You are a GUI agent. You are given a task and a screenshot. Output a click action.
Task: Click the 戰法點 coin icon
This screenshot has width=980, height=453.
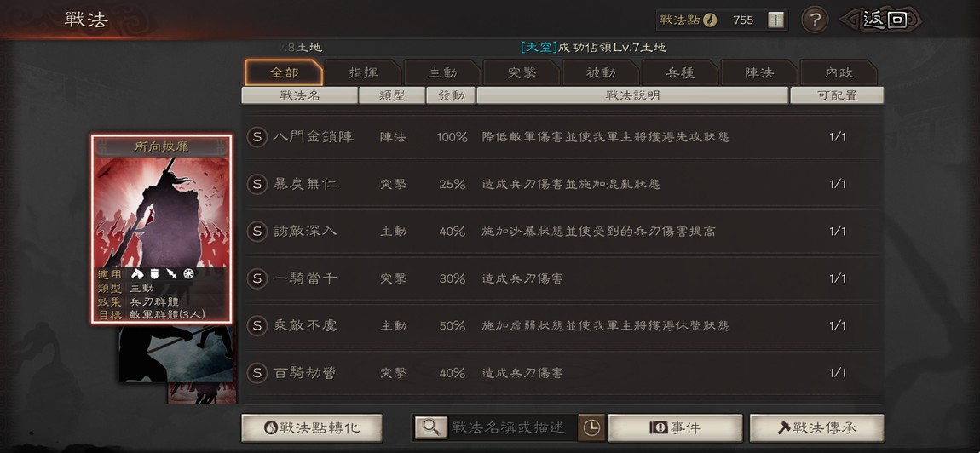(x=709, y=20)
